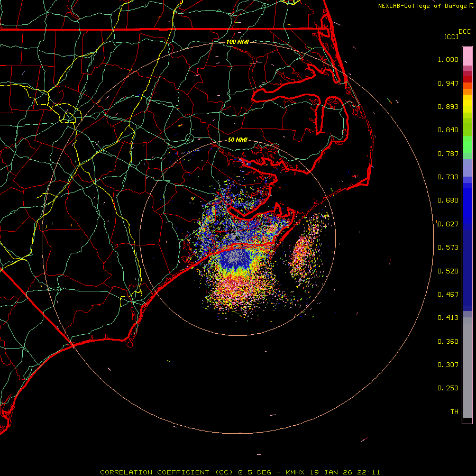
Task: Click the pink segment of the color bar
Action: click(467, 57)
